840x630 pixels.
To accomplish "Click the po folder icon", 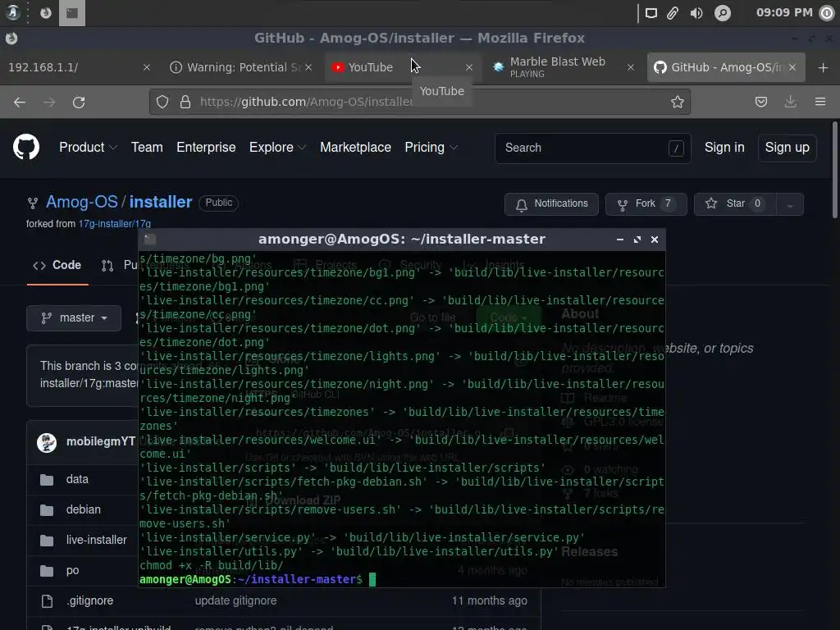I will 47,571.
